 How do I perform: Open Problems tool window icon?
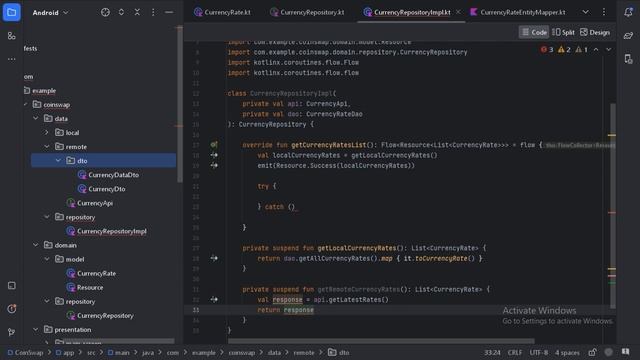(11, 309)
